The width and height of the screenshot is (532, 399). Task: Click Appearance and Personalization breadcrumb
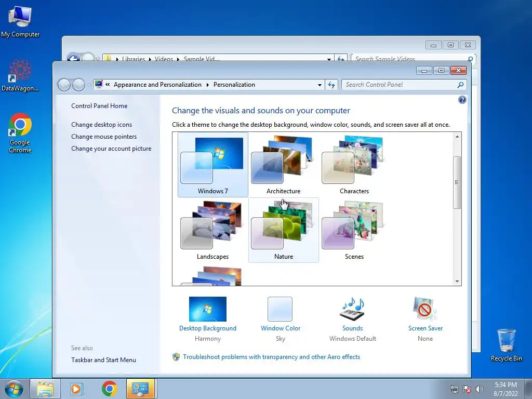(x=157, y=85)
